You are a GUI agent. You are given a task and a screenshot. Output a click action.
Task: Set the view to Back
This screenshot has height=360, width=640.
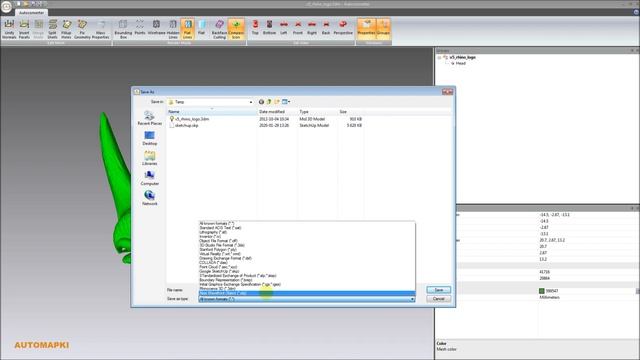click(x=326, y=27)
